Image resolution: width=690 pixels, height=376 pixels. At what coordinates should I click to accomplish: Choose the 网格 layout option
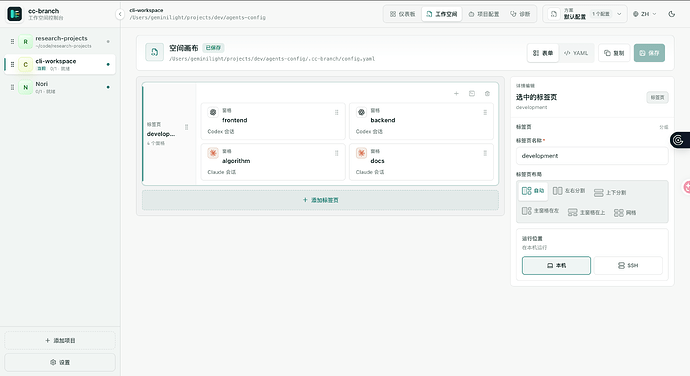[x=625, y=213]
